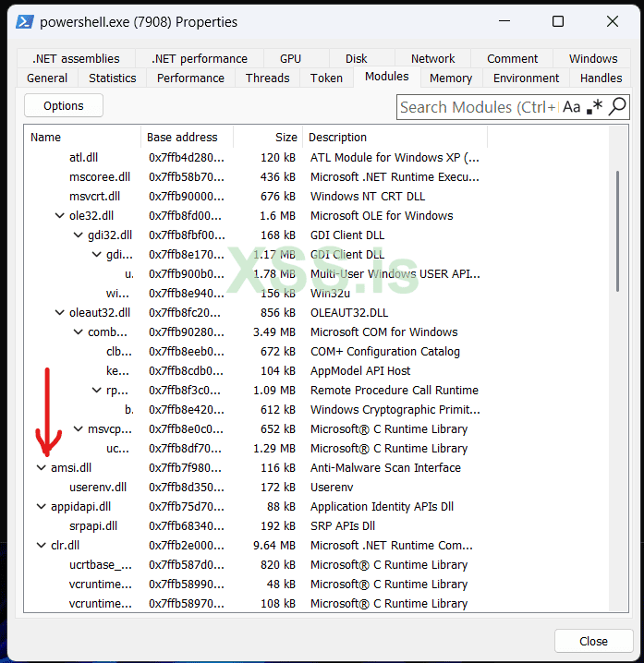
Task: Open the .NET performance tab
Action: tap(200, 59)
